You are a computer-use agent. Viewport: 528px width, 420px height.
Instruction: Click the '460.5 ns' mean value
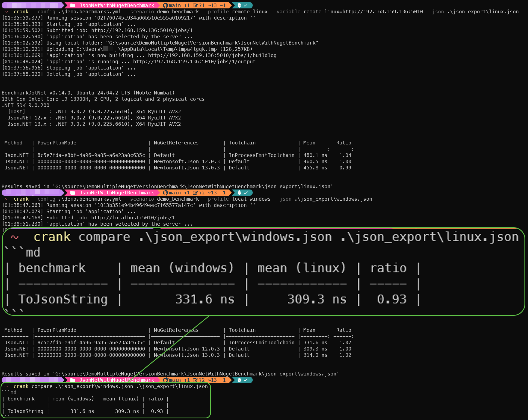315,162
